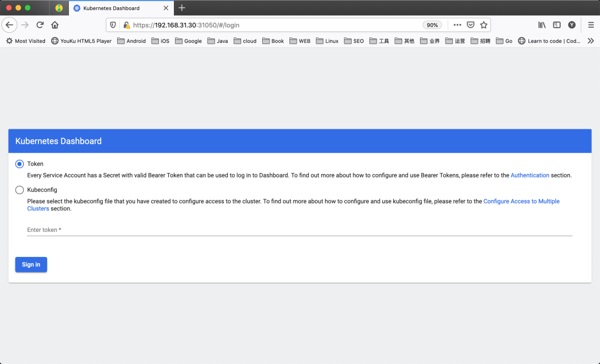The image size is (600, 364).
Task: Switch to the pinned tab
Action: (x=59, y=8)
